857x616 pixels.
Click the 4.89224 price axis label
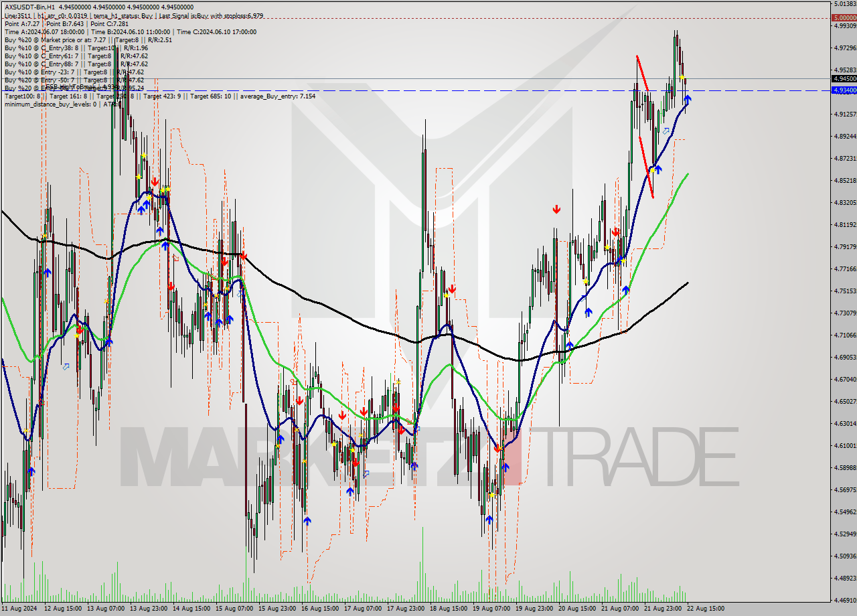(x=845, y=137)
